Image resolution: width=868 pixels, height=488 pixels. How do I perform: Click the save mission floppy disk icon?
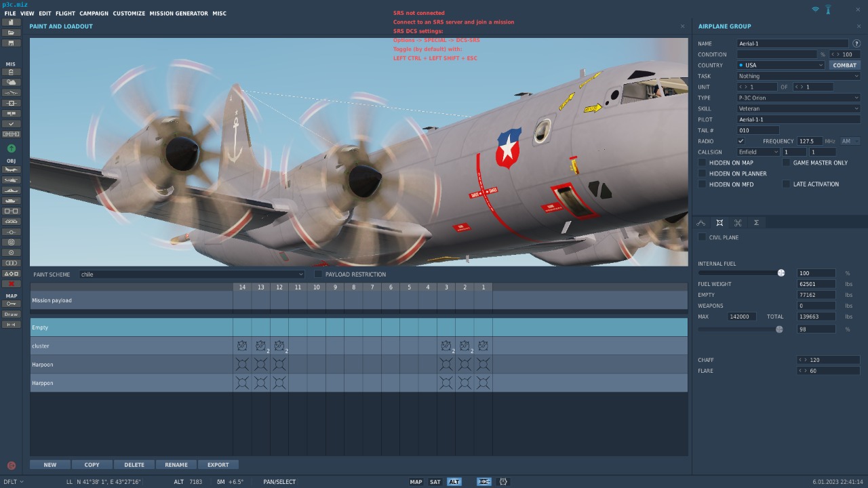coord(12,43)
